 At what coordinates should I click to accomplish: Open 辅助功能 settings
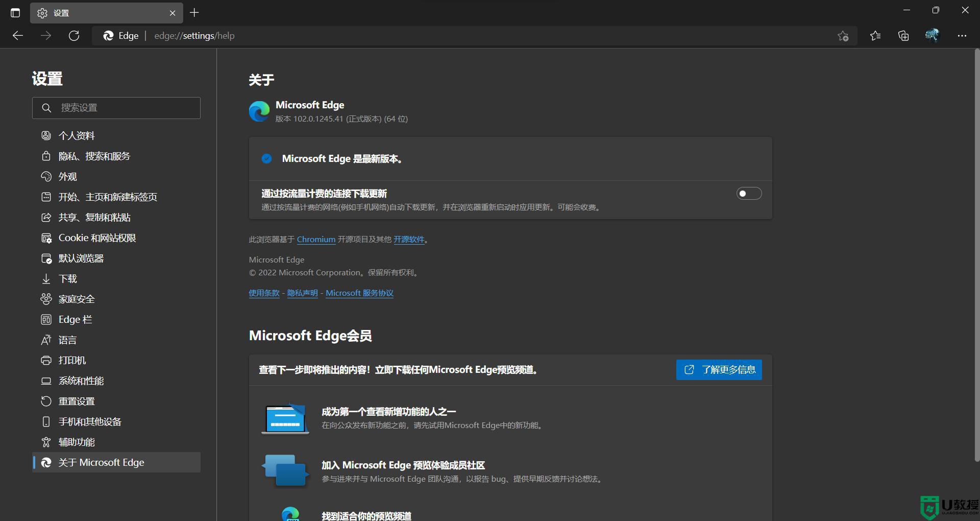click(116, 442)
